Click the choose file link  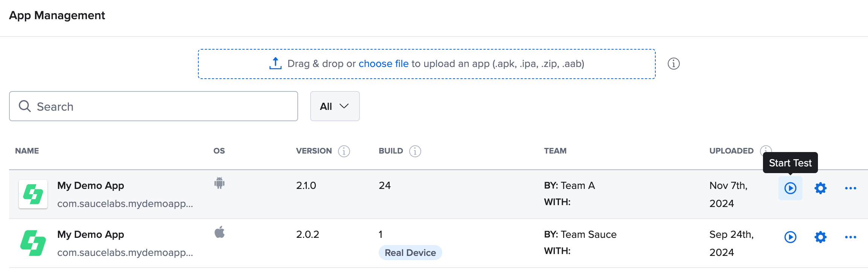(x=383, y=64)
